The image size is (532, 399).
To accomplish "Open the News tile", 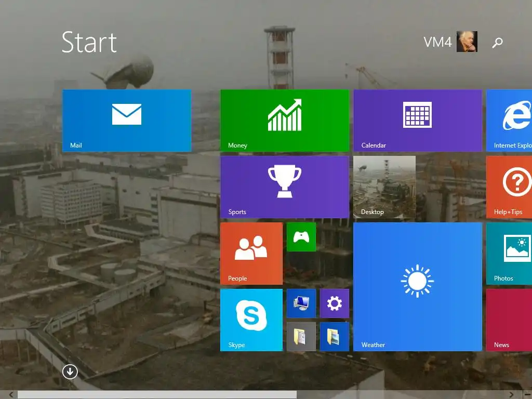I will coord(509,320).
